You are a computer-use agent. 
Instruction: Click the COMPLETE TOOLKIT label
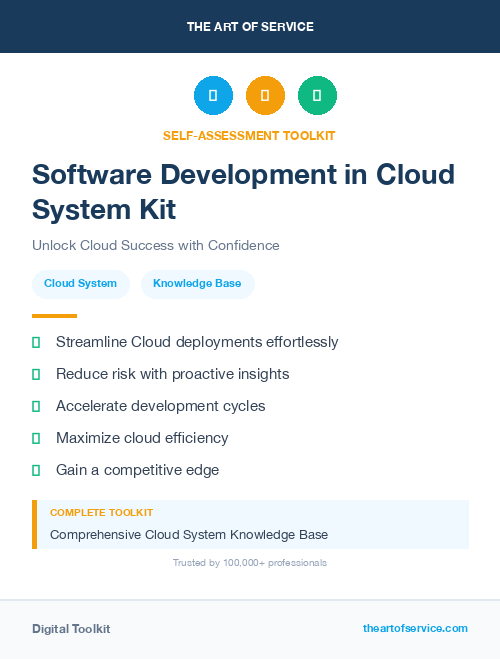[102, 513]
